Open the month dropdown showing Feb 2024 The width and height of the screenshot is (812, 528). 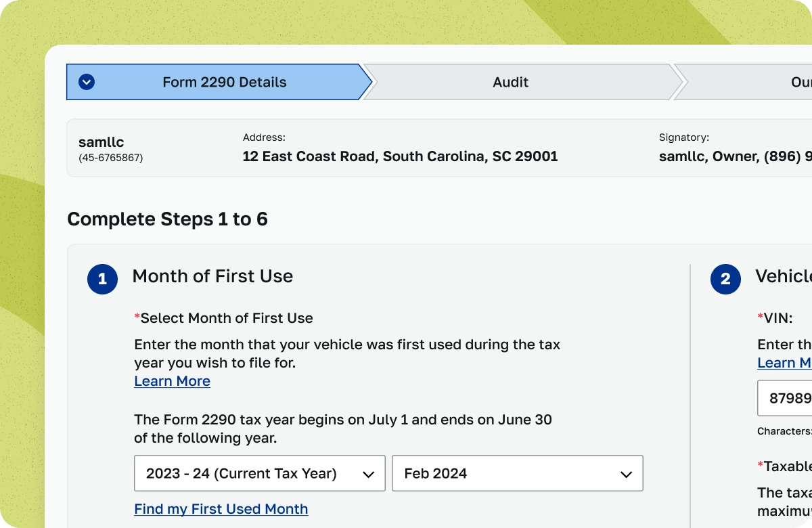point(518,473)
